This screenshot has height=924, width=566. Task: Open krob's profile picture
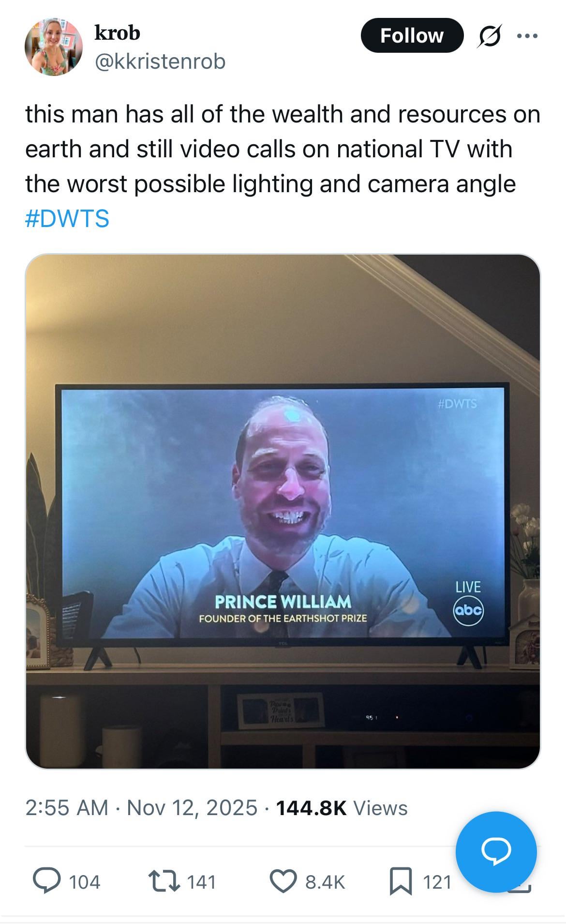pyautogui.click(x=53, y=47)
